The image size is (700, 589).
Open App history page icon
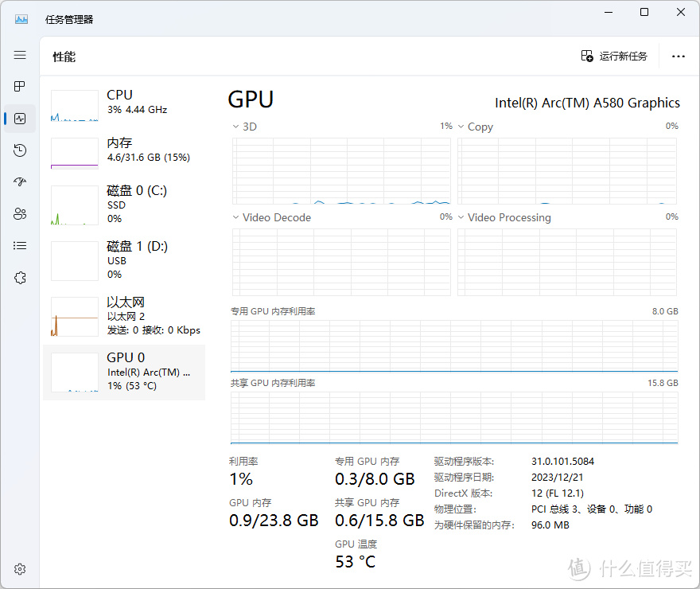pyautogui.click(x=20, y=150)
